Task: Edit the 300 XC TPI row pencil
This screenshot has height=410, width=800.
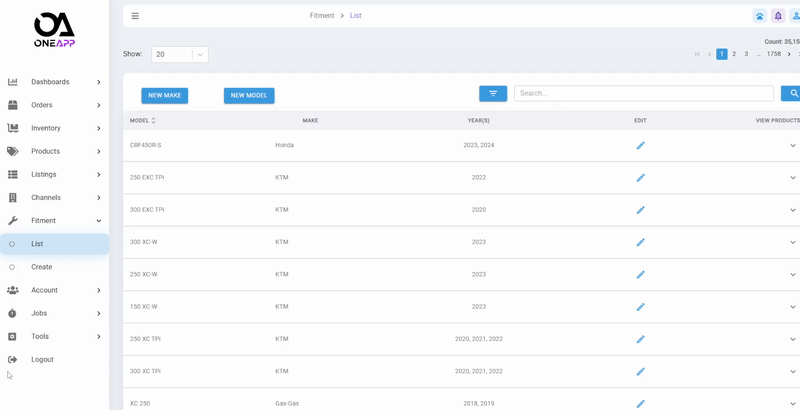Action: click(640, 371)
